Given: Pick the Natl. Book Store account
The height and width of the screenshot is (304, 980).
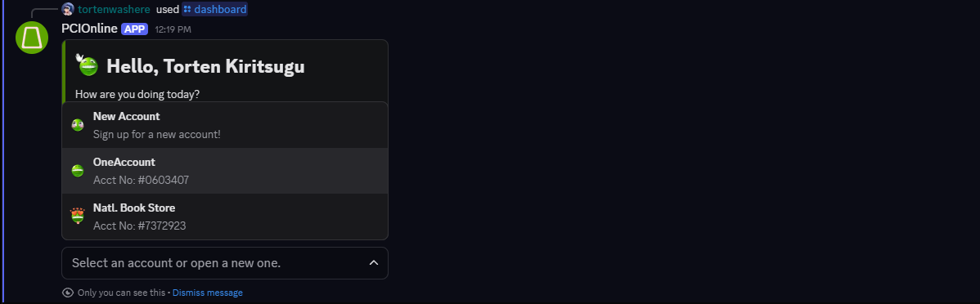Looking at the screenshot, I should coord(225,216).
